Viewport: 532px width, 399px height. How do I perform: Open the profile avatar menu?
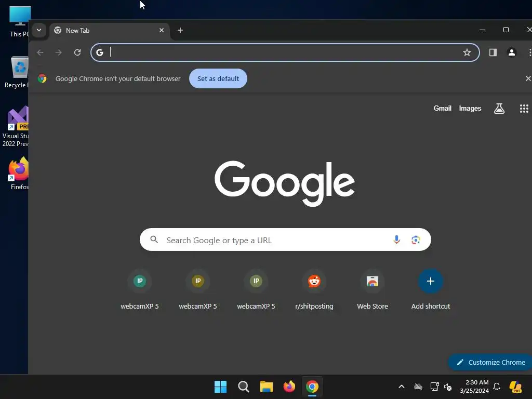pyautogui.click(x=511, y=52)
